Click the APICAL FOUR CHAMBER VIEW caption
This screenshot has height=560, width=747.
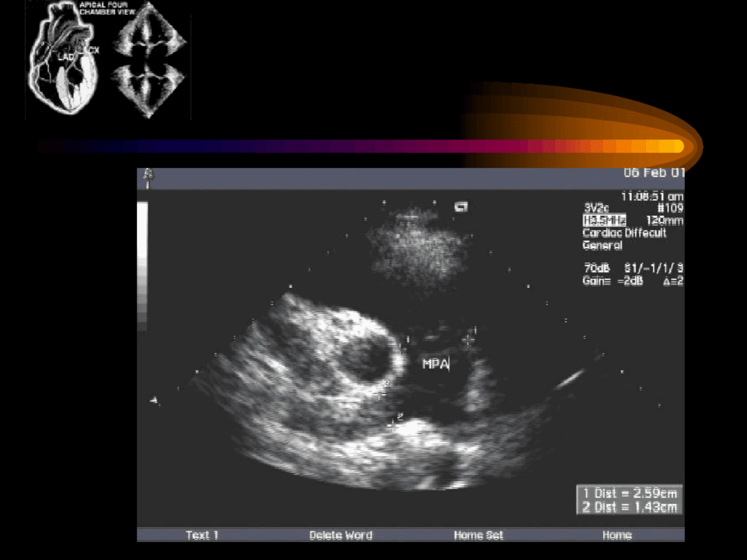click(x=107, y=8)
